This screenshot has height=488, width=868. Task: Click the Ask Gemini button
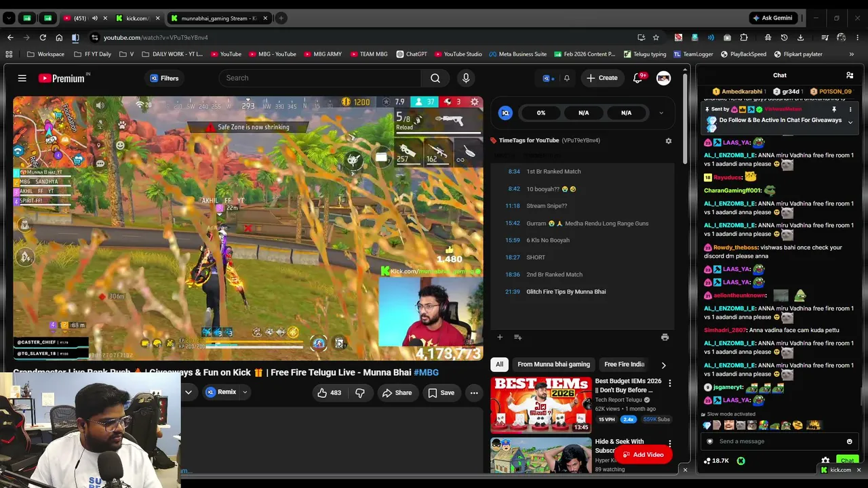tap(772, 18)
